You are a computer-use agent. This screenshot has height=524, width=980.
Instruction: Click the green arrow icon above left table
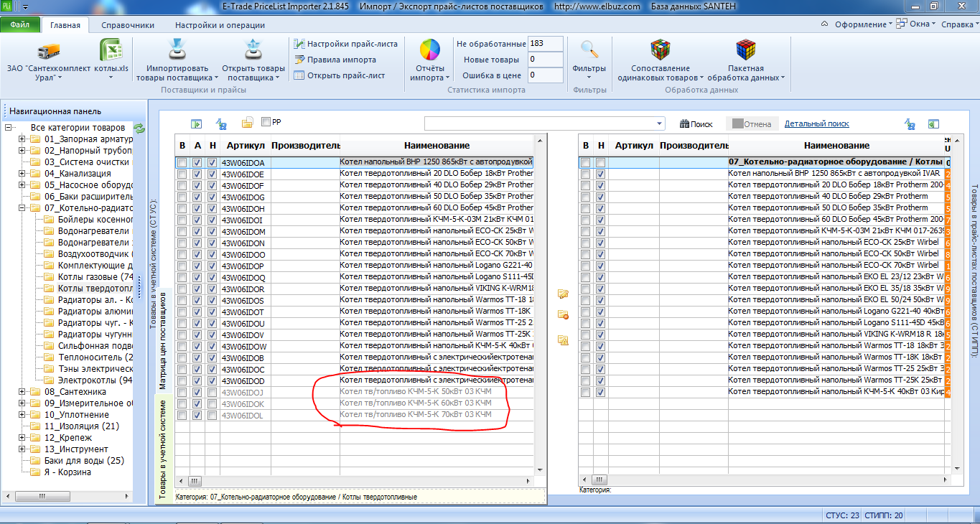click(195, 123)
